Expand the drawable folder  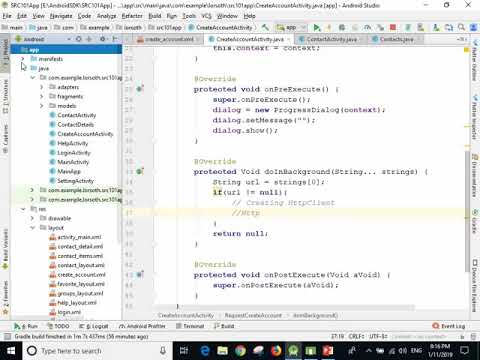coord(32,218)
